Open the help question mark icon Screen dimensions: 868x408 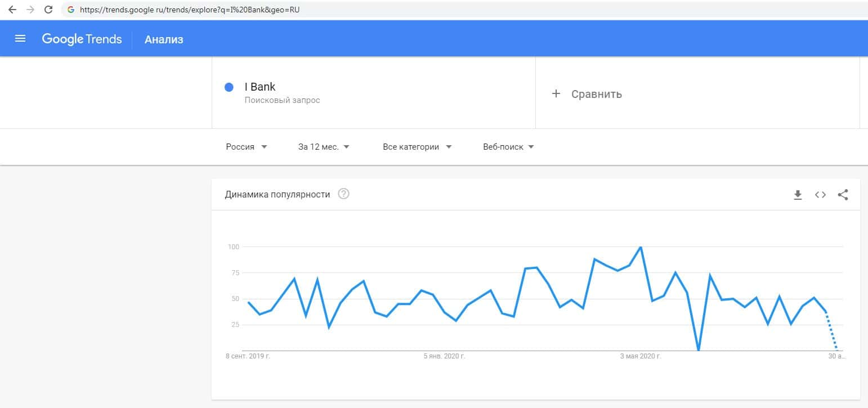coord(343,194)
